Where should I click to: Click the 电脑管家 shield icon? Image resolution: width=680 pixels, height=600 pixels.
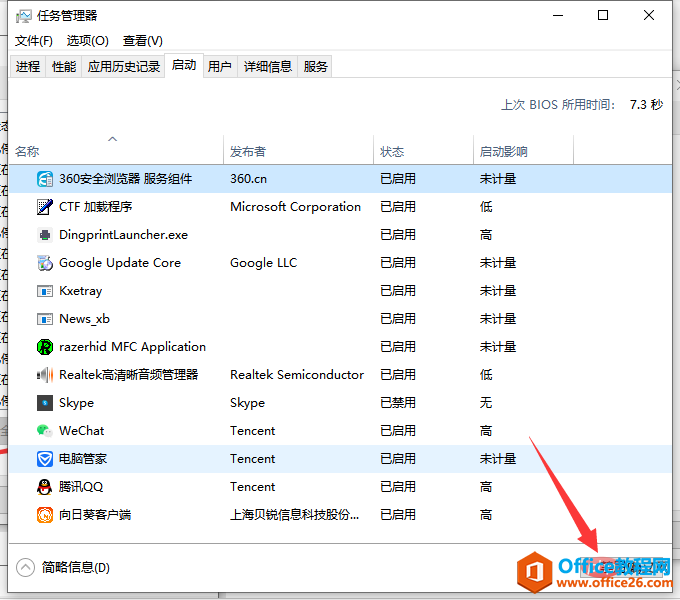pos(45,459)
